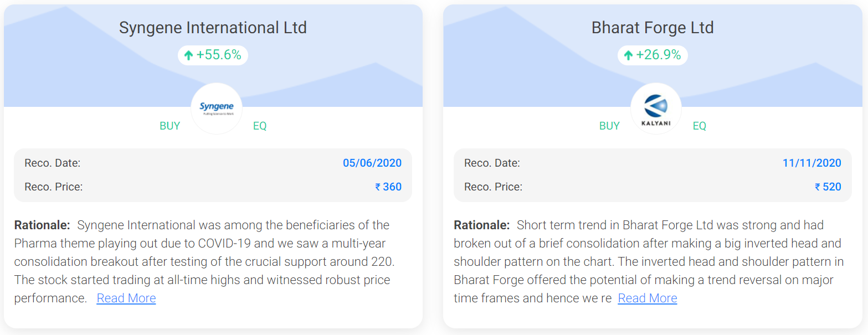Click the green up arrow beside +55.6%
Viewport: 868px width, 335px height.
pos(188,55)
